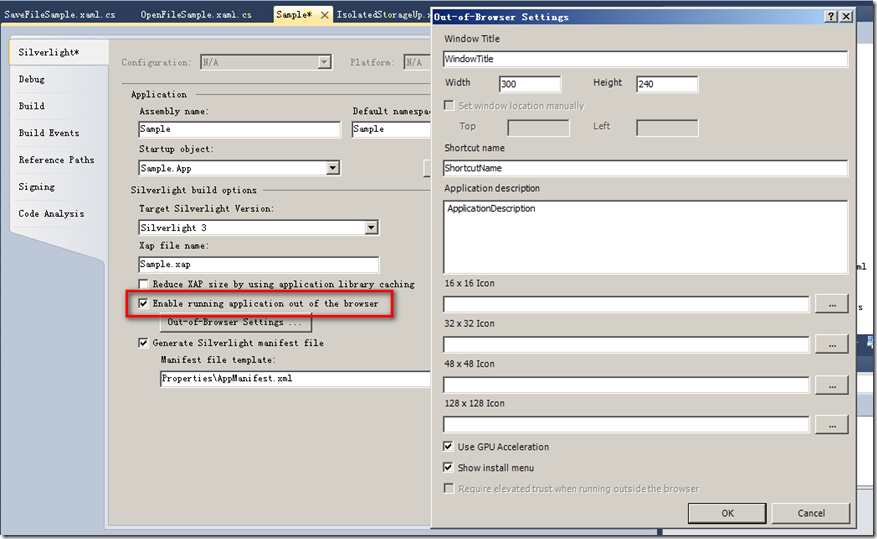Click the Out-of-Browser Settings button
The width and height of the screenshot is (877, 539).
point(235,322)
